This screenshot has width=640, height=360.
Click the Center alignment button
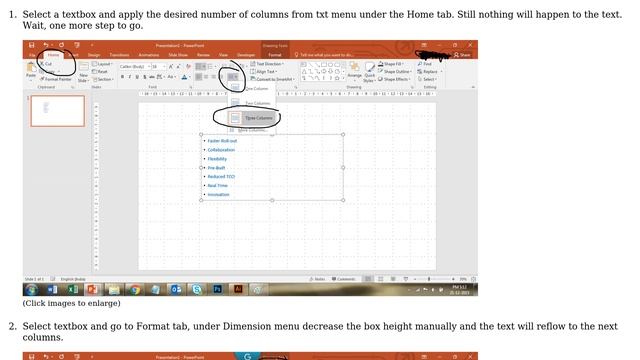tap(206, 77)
